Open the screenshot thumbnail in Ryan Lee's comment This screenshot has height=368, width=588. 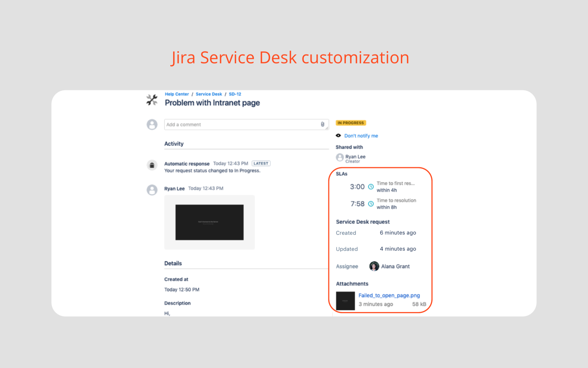209,222
